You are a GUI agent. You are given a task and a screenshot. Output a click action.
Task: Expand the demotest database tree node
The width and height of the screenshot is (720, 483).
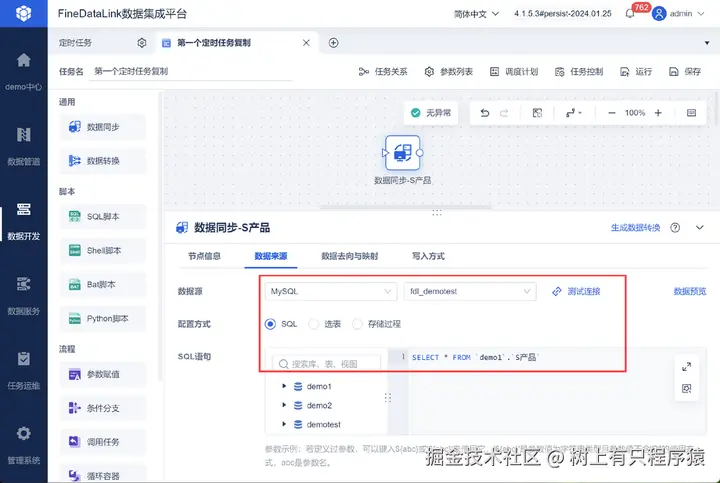[284, 424]
